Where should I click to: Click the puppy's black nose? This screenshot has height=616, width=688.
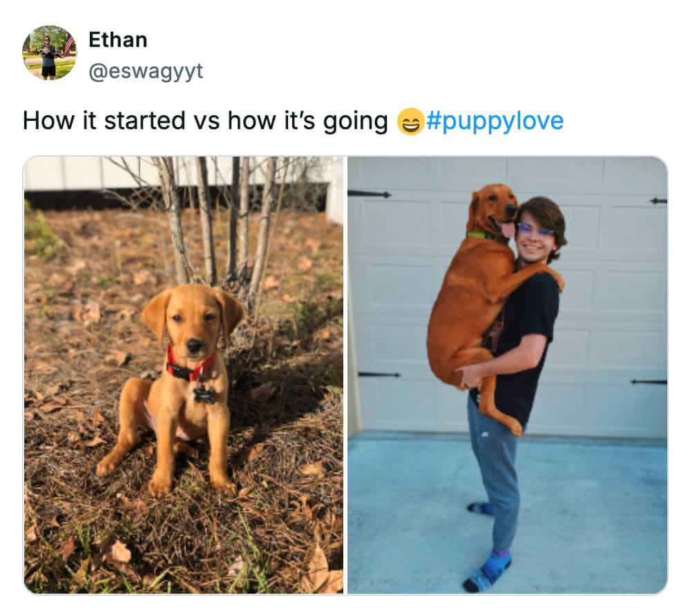coord(193,343)
